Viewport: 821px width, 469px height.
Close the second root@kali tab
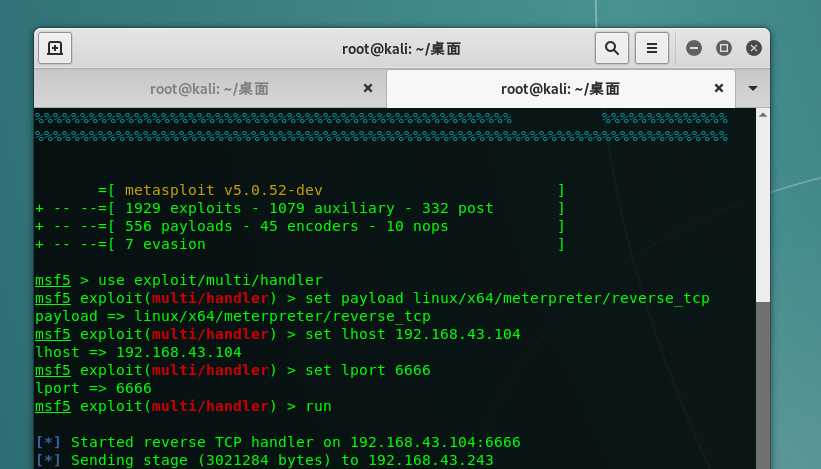(719, 88)
